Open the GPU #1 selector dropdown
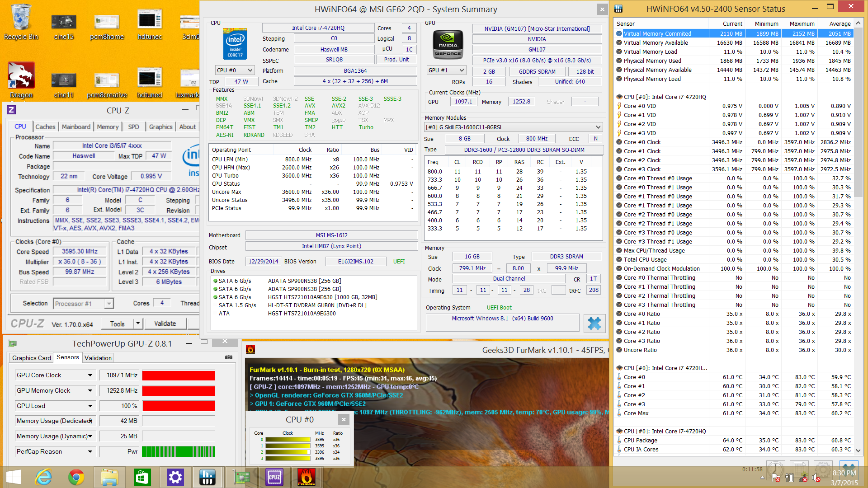The width and height of the screenshot is (868, 488). pos(446,70)
